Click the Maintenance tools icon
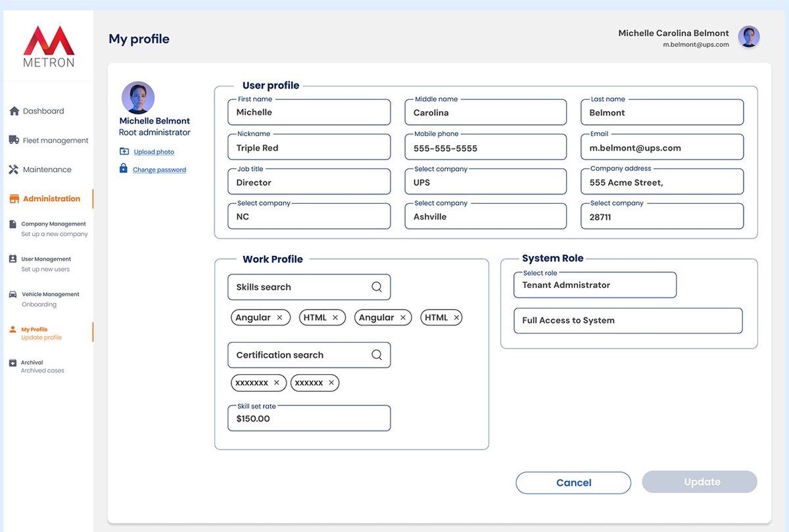Screen dimensions: 789x532 14,170
